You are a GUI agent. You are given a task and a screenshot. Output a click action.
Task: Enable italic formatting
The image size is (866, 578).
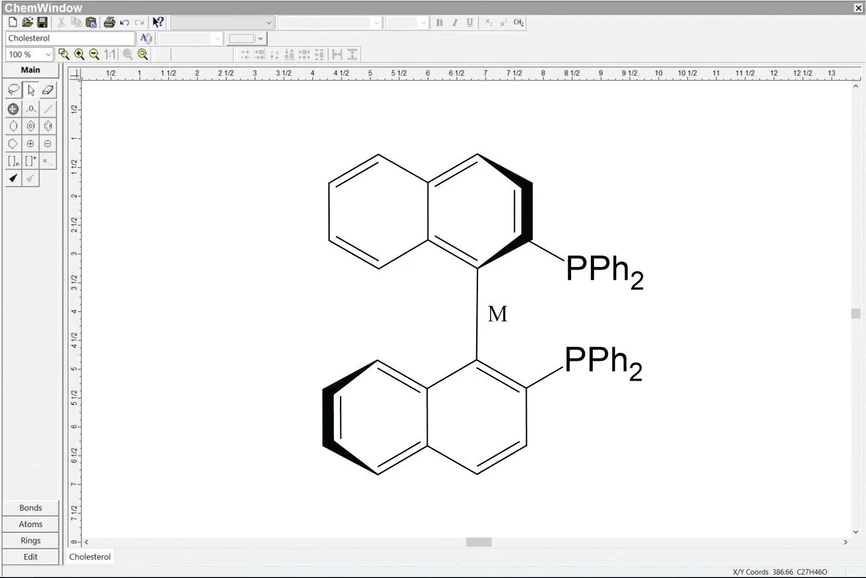tap(456, 22)
